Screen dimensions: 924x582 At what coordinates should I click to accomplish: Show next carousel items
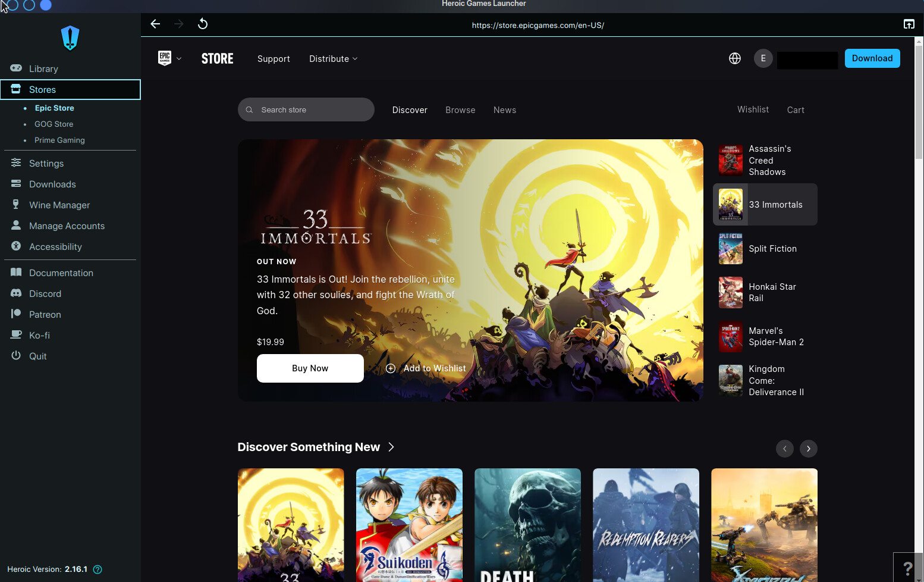pos(809,449)
